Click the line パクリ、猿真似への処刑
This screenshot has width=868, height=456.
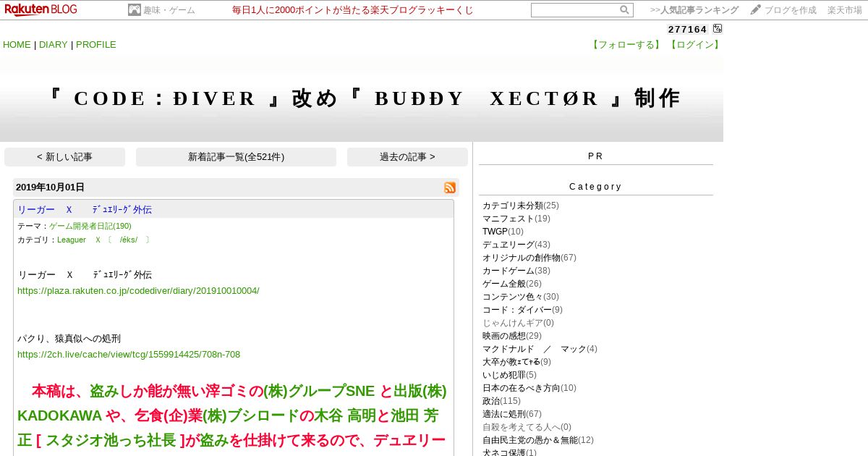click(69, 338)
